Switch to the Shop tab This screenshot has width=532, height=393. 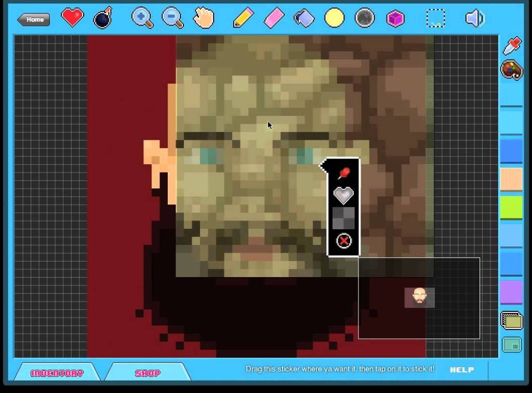(148, 372)
